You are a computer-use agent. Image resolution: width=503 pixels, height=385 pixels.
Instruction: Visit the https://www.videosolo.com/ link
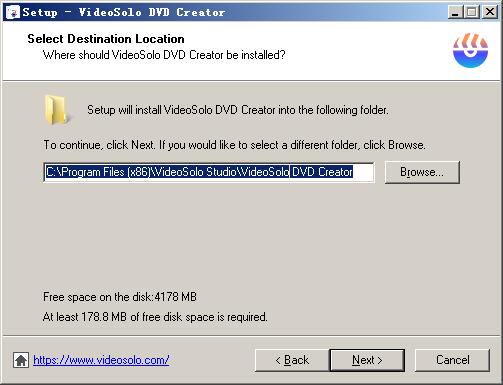coord(101,360)
